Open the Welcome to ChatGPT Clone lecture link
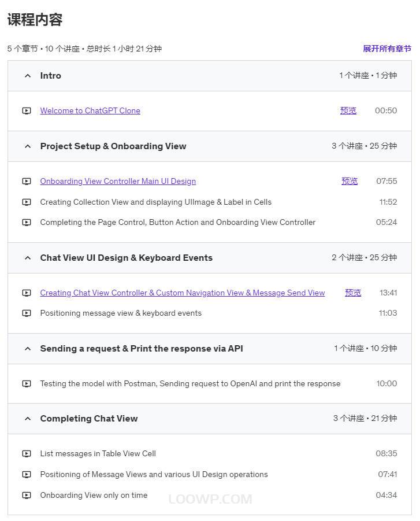The height and width of the screenshot is (521, 420). pos(90,110)
